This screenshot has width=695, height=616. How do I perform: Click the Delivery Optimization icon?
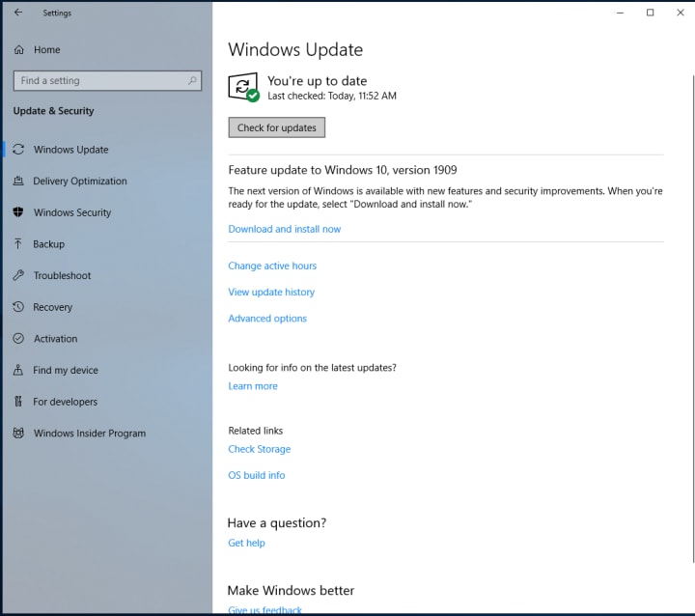[x=18, y=181]
